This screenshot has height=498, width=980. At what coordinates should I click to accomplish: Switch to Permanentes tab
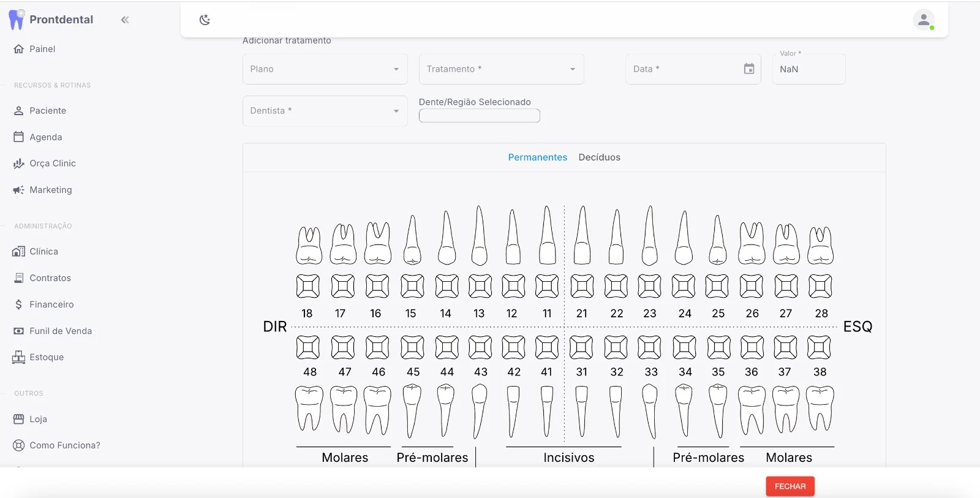point(538,157)
